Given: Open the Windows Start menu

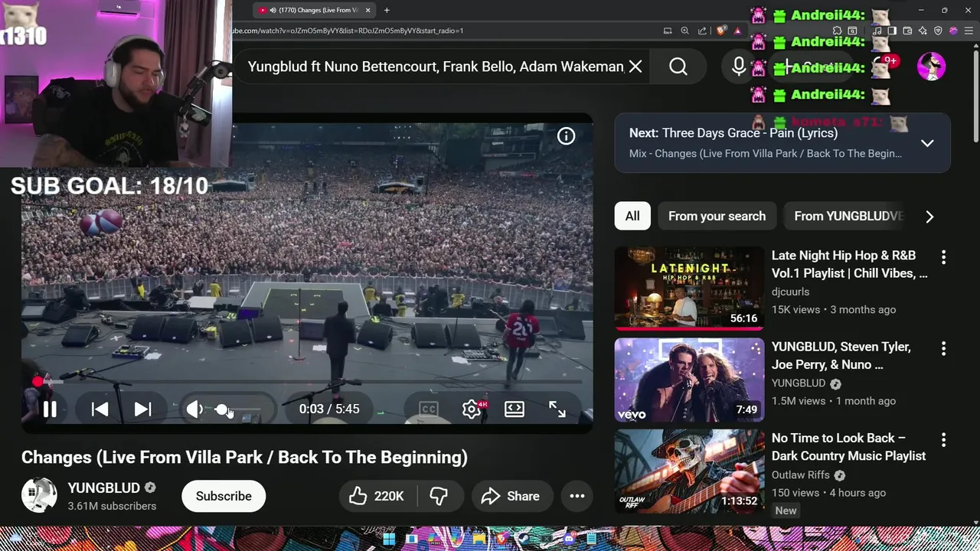Looking at the screenshot, I should coord(389,540).
